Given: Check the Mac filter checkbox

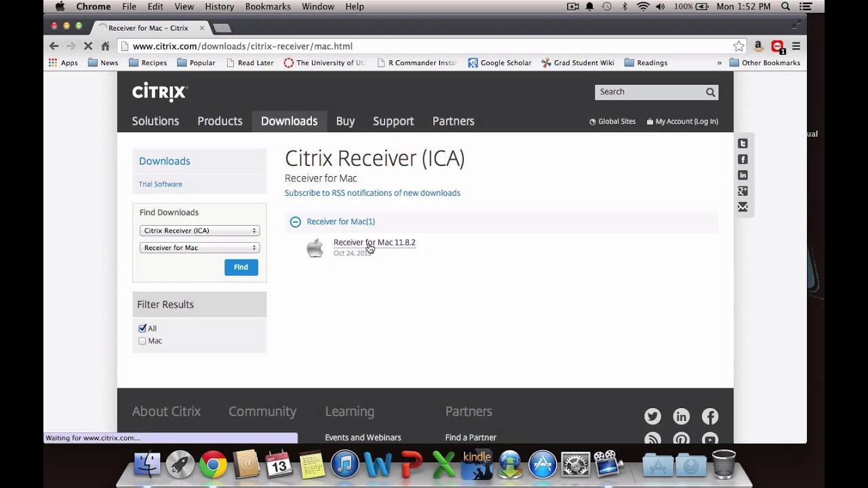Looking at the screenshot, I should pyautogui.click(x=142, y=341).
